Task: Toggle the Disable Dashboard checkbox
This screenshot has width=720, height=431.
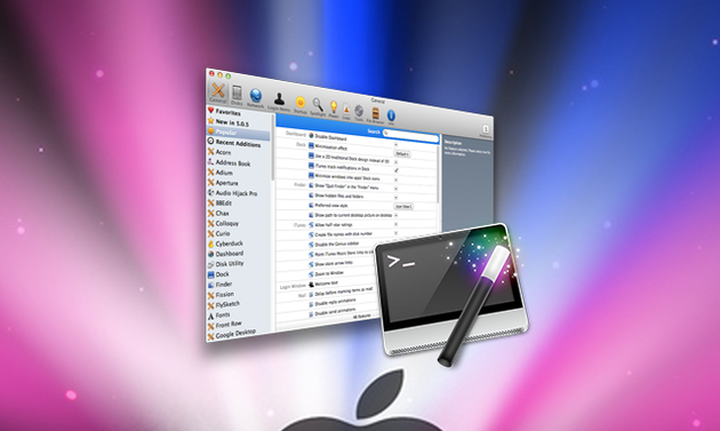Action: click(396, 145)
